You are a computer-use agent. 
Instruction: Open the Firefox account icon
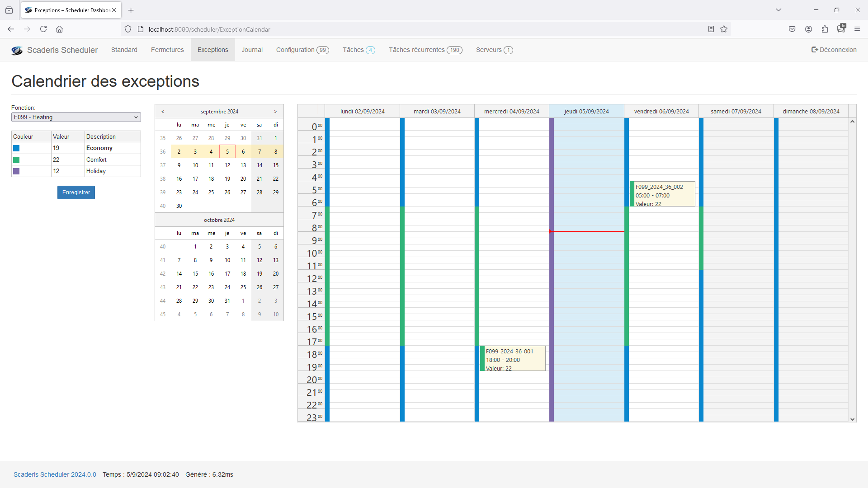(x=808, y=29)
